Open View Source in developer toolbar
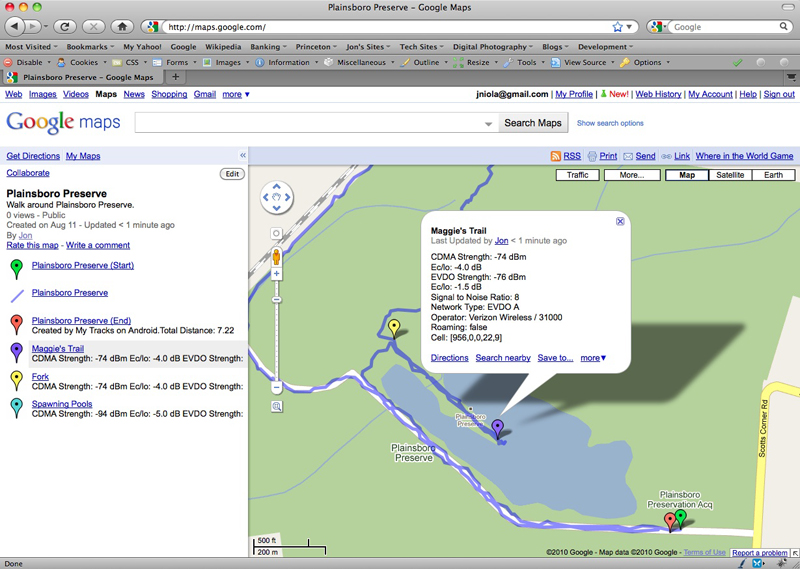 click(x=580, y=62)
